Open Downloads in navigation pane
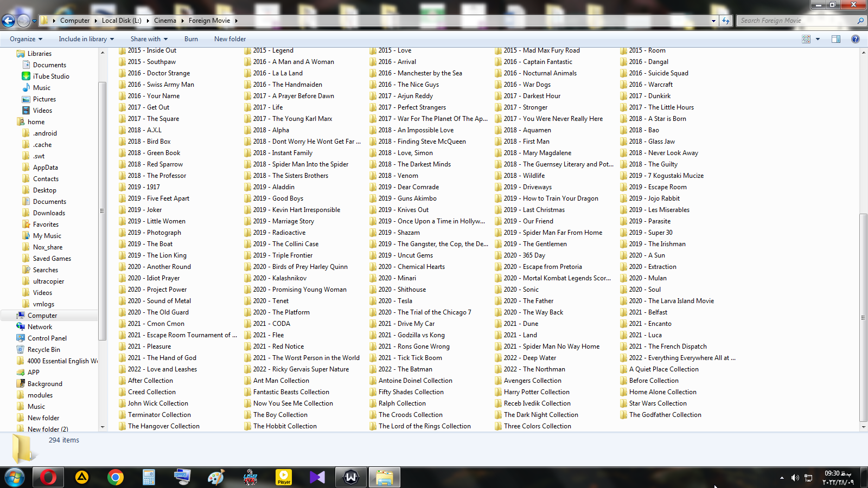 [49, 213]
